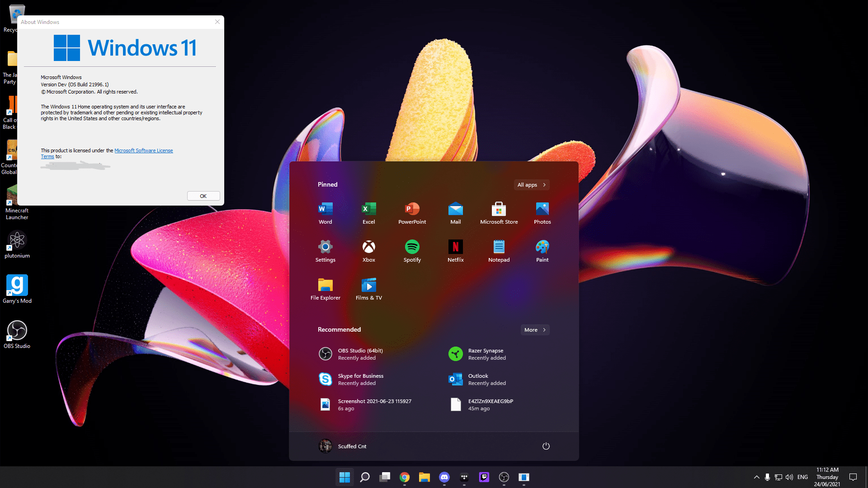
Task: Open Screenshot 2021-06-23 from Recommended
Action: [374, 404]
